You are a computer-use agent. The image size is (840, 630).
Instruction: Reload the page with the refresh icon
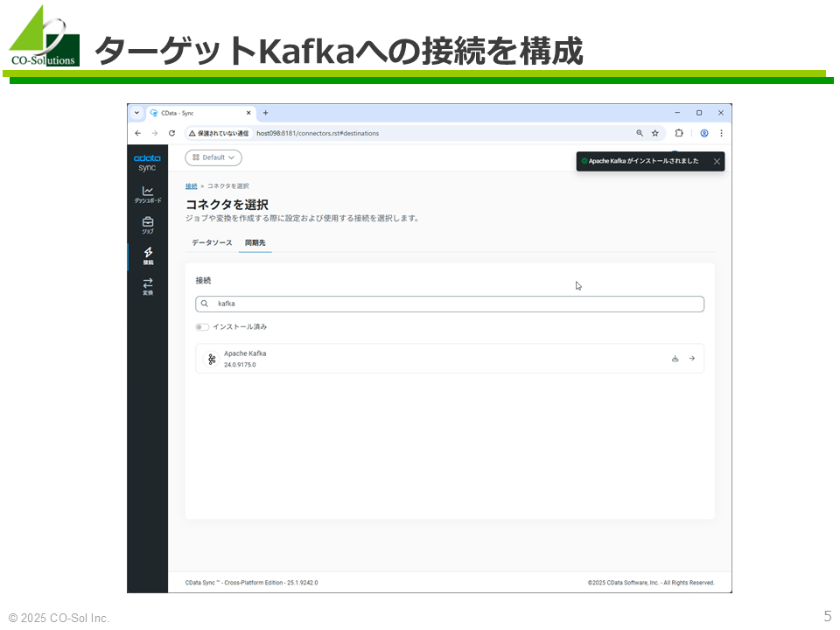(172, 133)
